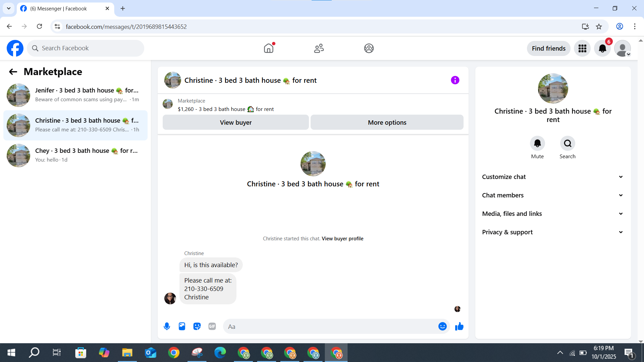Click the house avatar in chat header
Viewport: 644px width, 362px height.
click(173, 80)
